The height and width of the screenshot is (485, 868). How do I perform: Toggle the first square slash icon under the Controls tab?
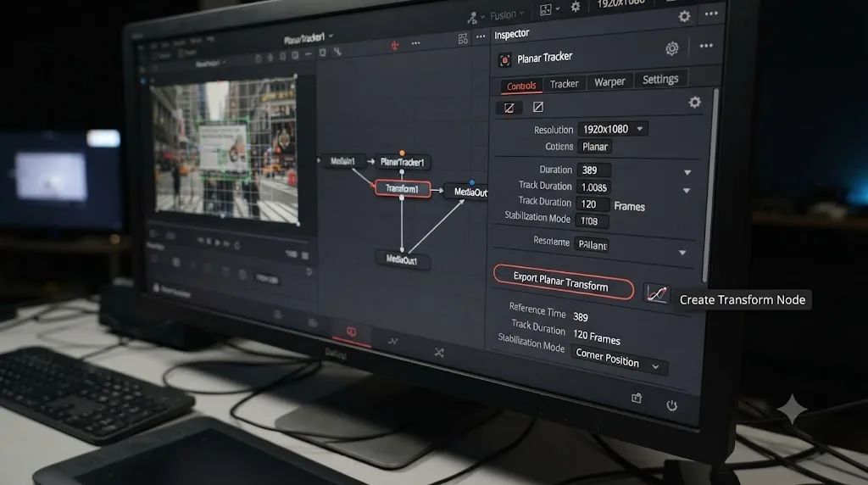[509, 108]
